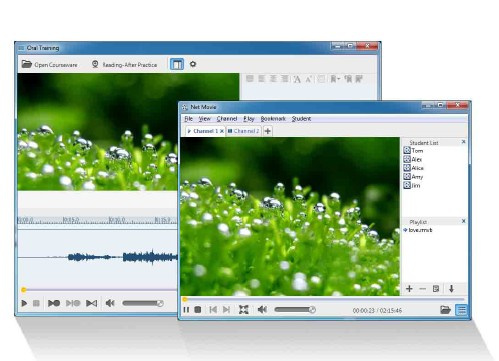Viewport: 499px width, 361px height.
Task: Click decrease font size icon in Oral Training
Action: (x=308, y=79)
